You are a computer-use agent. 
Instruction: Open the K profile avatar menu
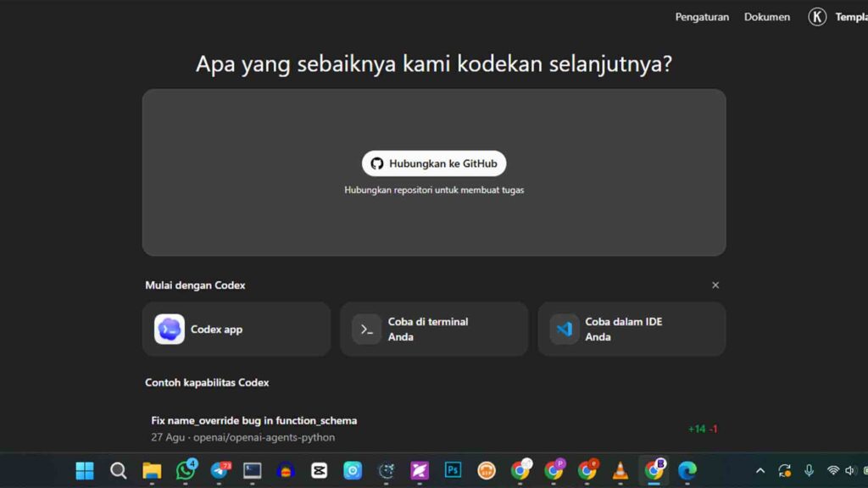tap(816, 16)
